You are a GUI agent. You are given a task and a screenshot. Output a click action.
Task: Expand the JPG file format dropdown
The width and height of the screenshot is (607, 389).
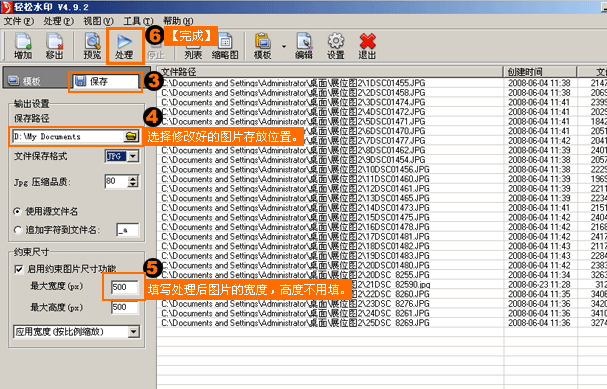point(133,156)
